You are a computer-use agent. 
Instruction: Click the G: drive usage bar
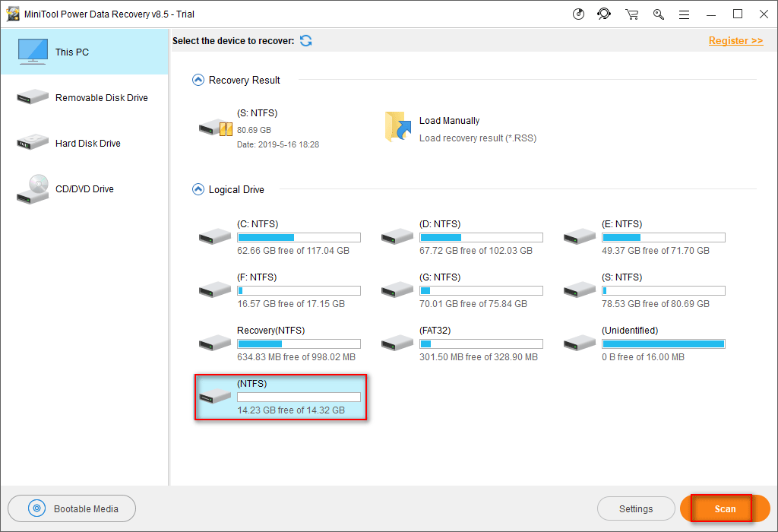[x=481, y=290]
